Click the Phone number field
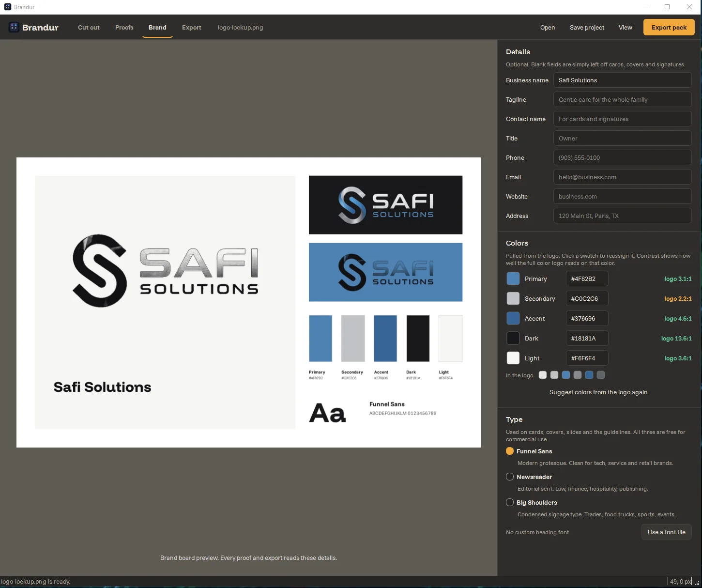The image size is (702, 588). point(622,158)
